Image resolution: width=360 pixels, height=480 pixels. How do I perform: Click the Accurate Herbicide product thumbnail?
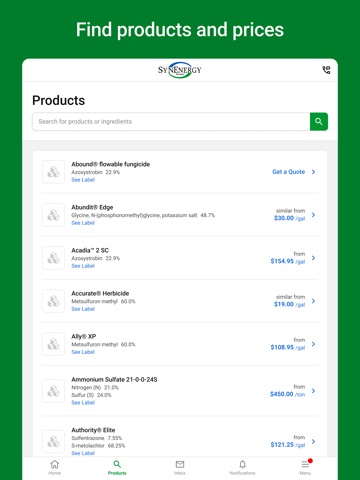[53, 301]
